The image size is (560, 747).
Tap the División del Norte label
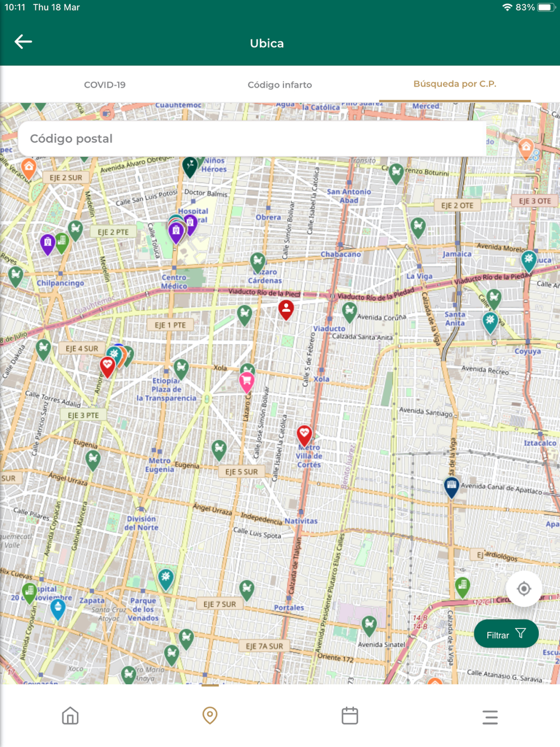click(141, 523)
